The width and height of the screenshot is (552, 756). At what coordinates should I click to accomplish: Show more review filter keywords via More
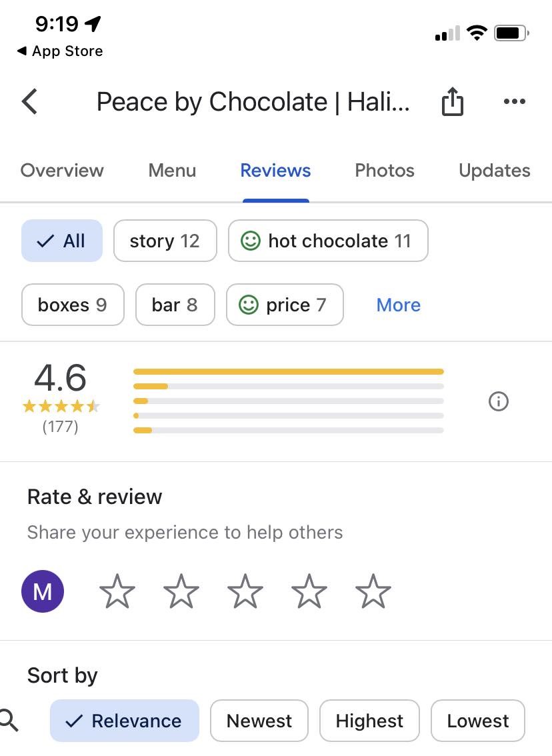398,305
